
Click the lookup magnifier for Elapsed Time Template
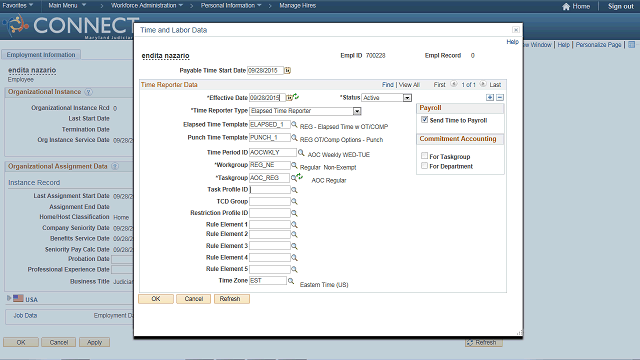tap(294, 124)
